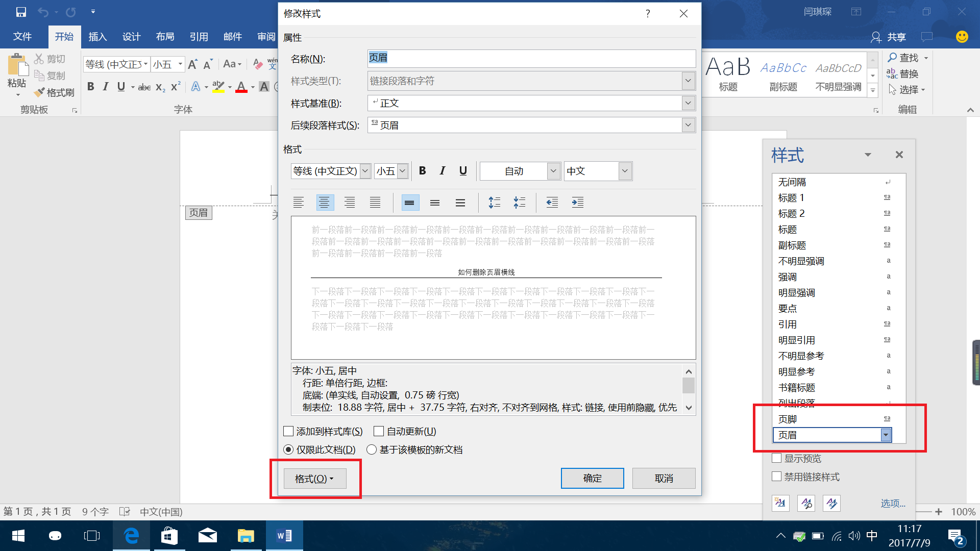This screenshot has width=980, height=551.
Task: Click the justified alignment icon
Action: (376, 203)
